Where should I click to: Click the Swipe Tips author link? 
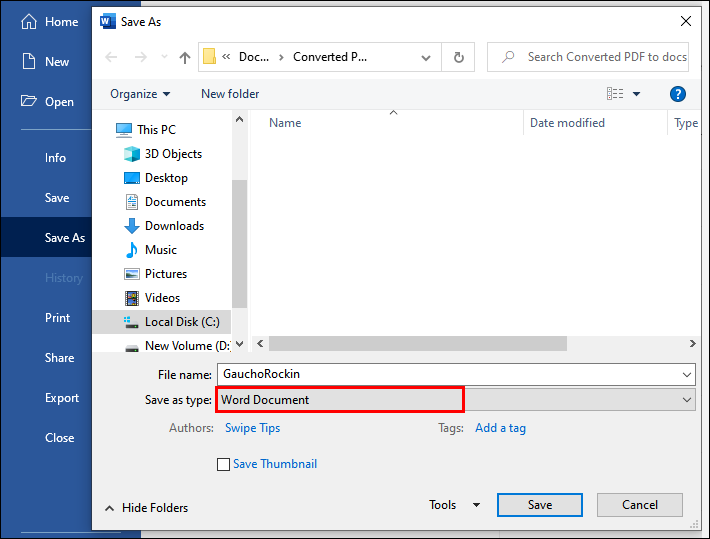253,428
